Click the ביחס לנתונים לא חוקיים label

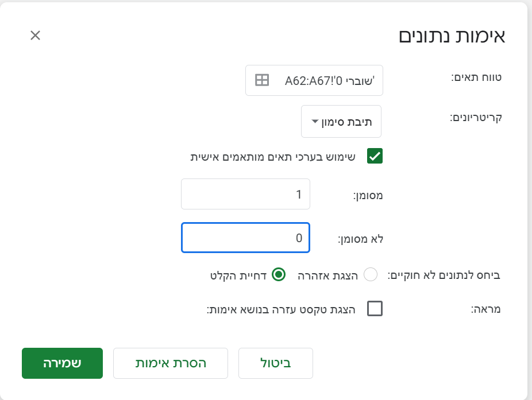pos(445,275)
